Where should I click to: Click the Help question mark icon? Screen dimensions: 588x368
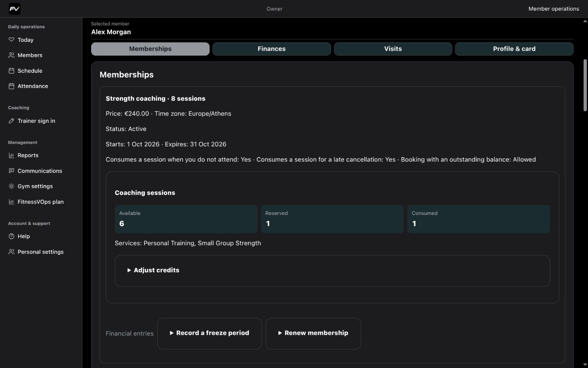pos(11,236)
